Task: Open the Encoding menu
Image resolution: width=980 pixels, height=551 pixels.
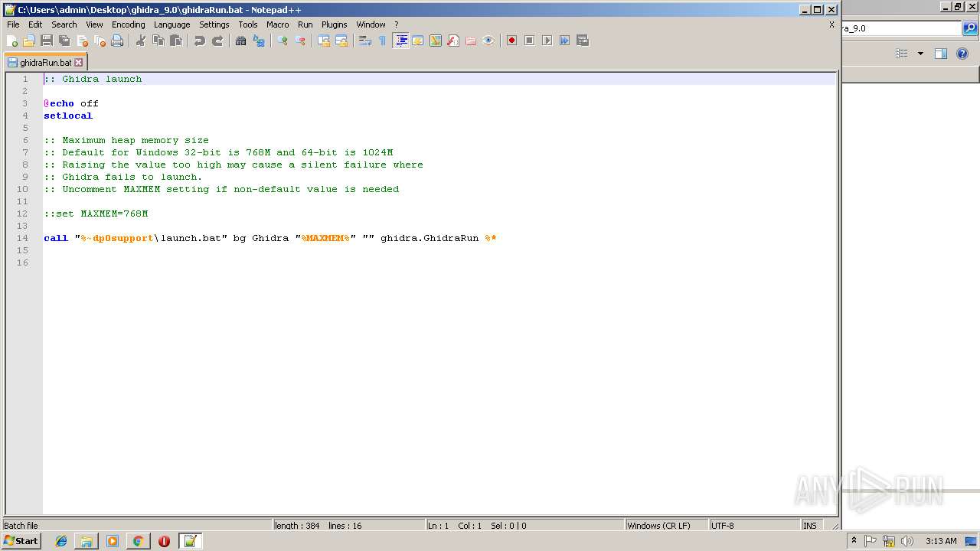Action: tap(128, 24)
